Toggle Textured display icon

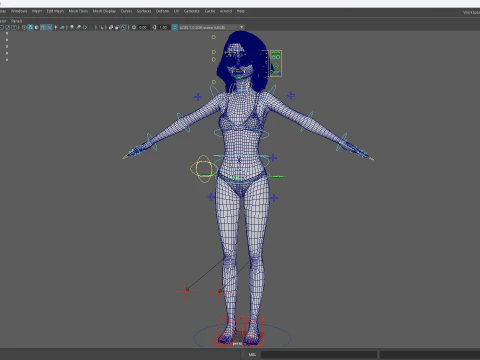coord(50,27)
